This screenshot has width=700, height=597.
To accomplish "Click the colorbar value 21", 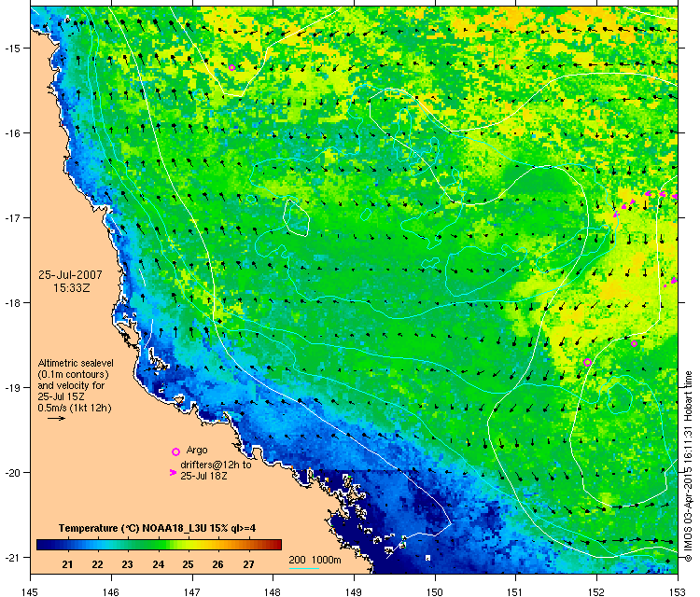I will pyautogui.click(x=67, y=564).
